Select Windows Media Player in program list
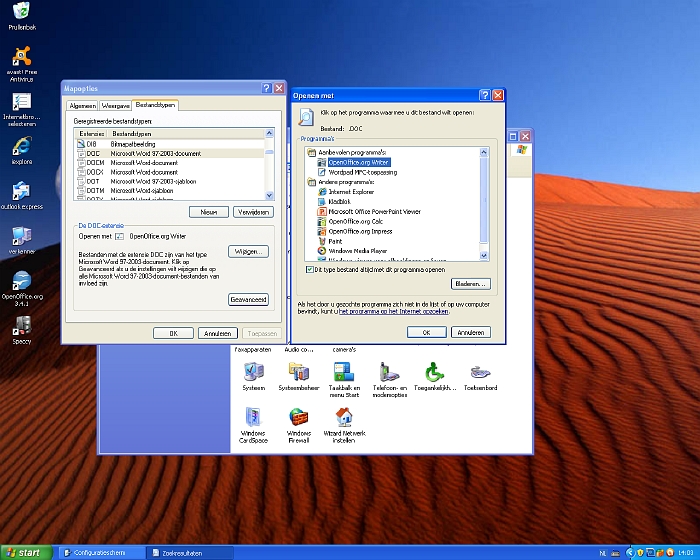Image resolution: width=700 pixels, height=560 pixels. (x=358, y=251)
